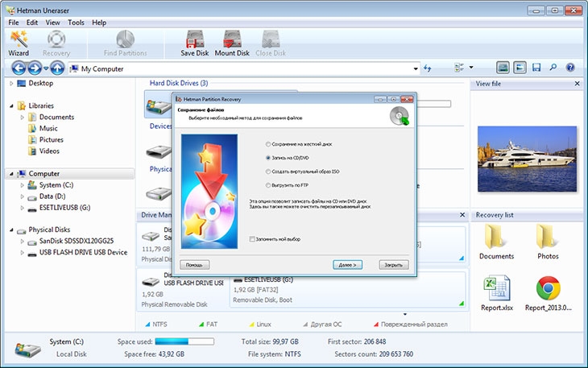Expand the System (C:) tree node
588x368 pixels.
pyautogui.click(x=22, y=185)
